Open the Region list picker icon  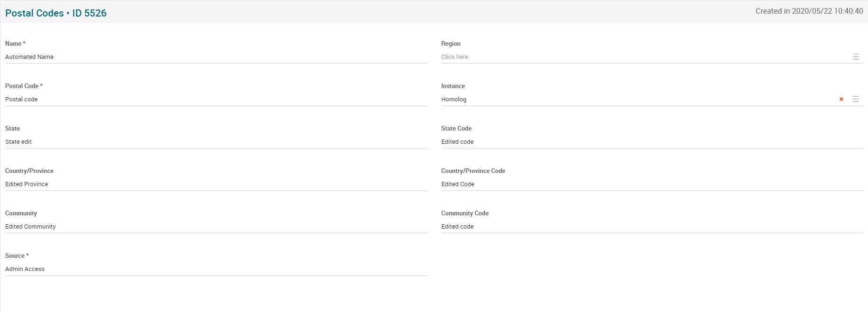[856, 57]
